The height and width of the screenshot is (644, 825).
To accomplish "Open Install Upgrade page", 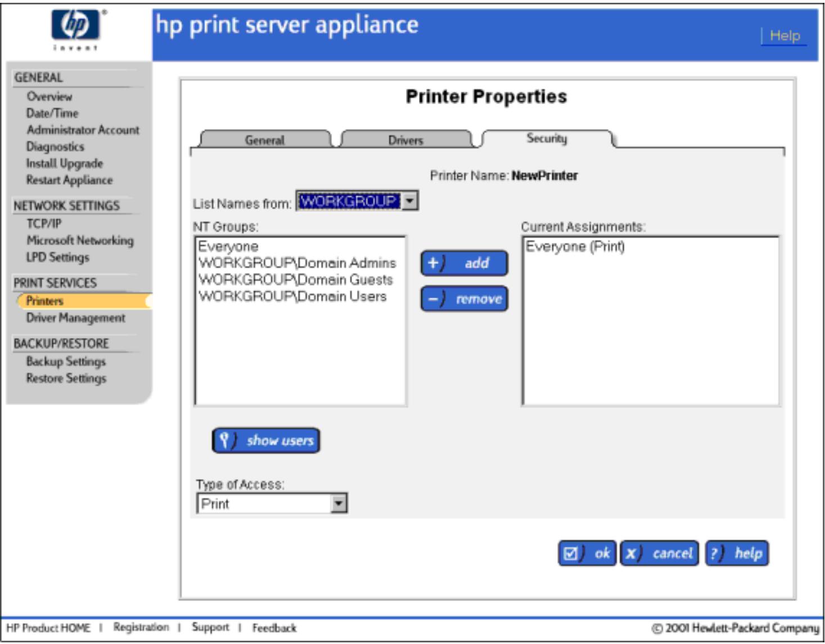I will (65, 164).
